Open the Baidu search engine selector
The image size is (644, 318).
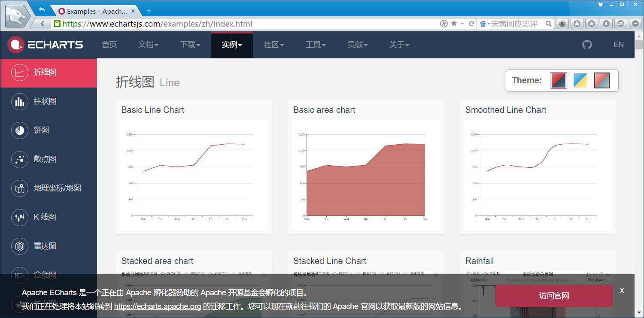coord(484,24)
